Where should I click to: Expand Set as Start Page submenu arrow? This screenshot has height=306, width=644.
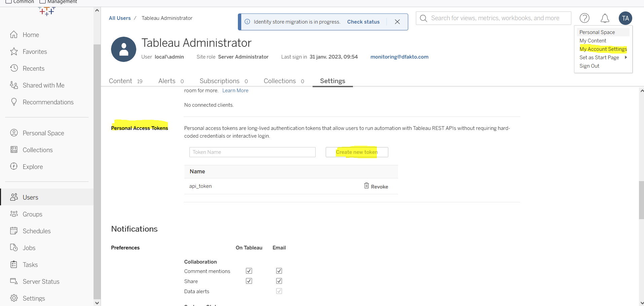(625, 58)
